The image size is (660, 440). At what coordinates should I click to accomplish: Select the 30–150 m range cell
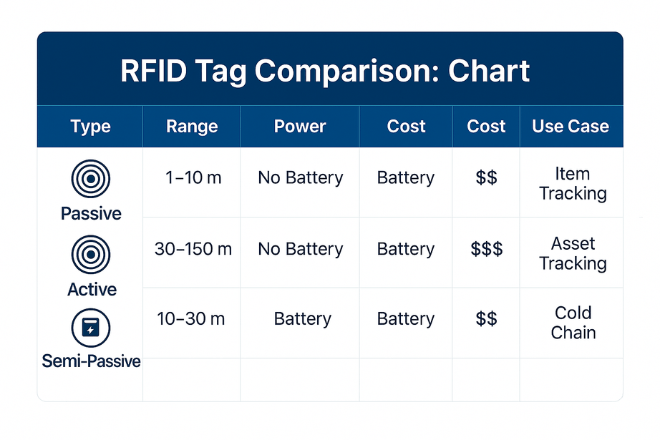point(194,249)
